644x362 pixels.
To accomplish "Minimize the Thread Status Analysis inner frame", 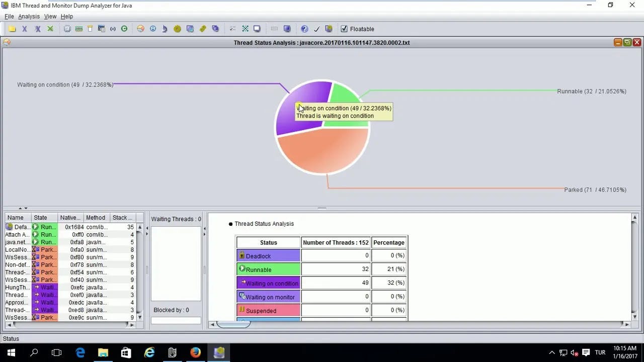I will pos(618,43).
